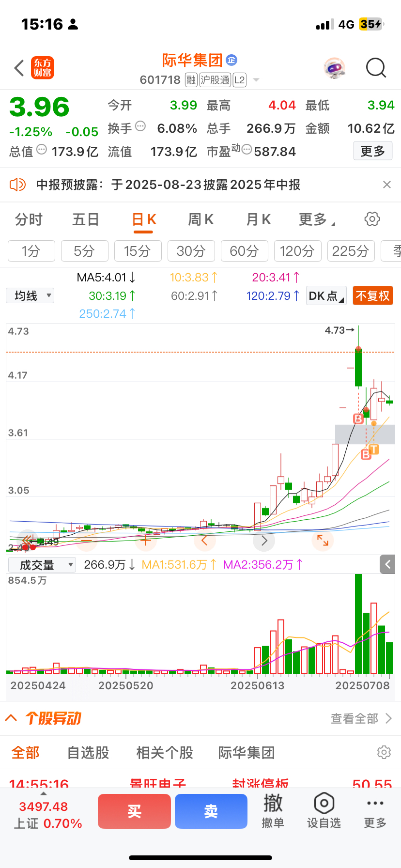
Task: Open alert settings gear icon
Action: coord(384,752)
